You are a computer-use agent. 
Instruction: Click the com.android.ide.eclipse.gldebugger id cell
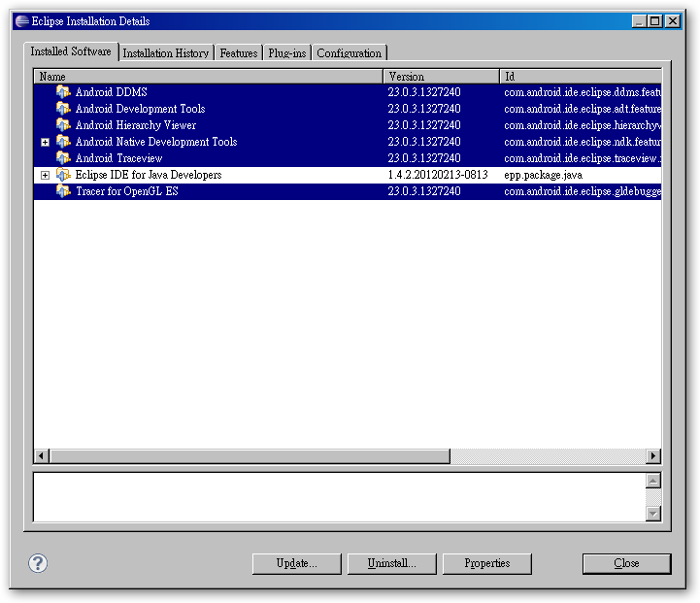pos(583,191)
